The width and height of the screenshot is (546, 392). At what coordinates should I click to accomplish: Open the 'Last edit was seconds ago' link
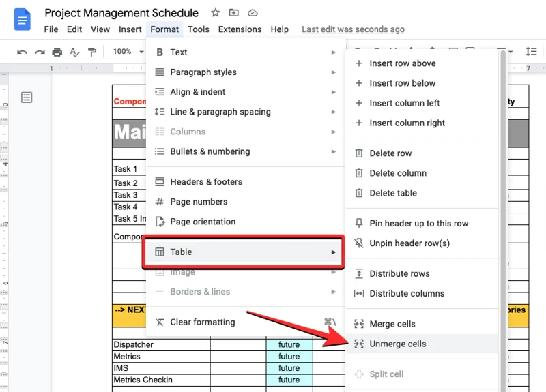(353, 29)
